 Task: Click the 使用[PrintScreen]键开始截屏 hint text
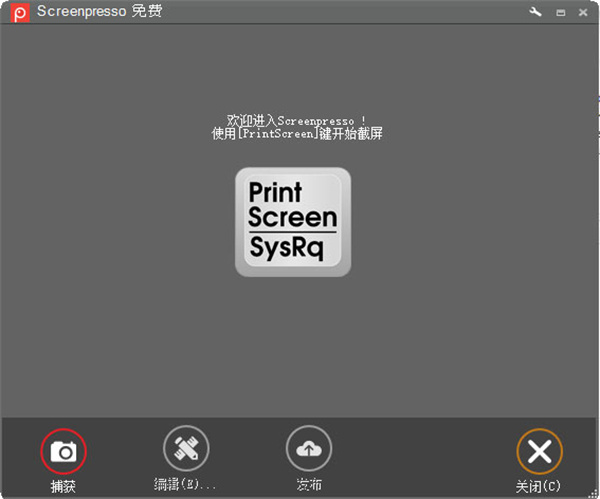(296, 134)
